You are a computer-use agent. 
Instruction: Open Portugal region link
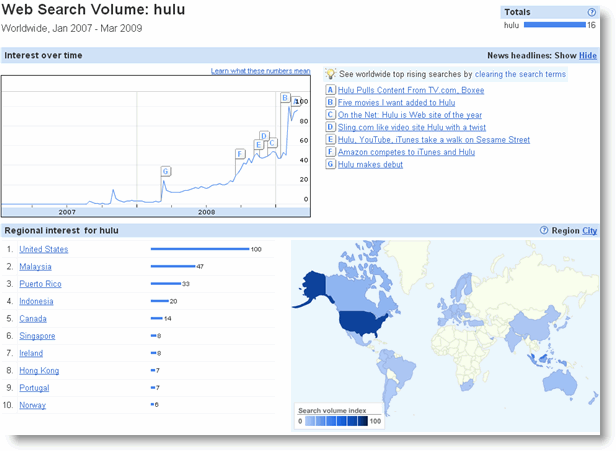(x=34, y=388)
